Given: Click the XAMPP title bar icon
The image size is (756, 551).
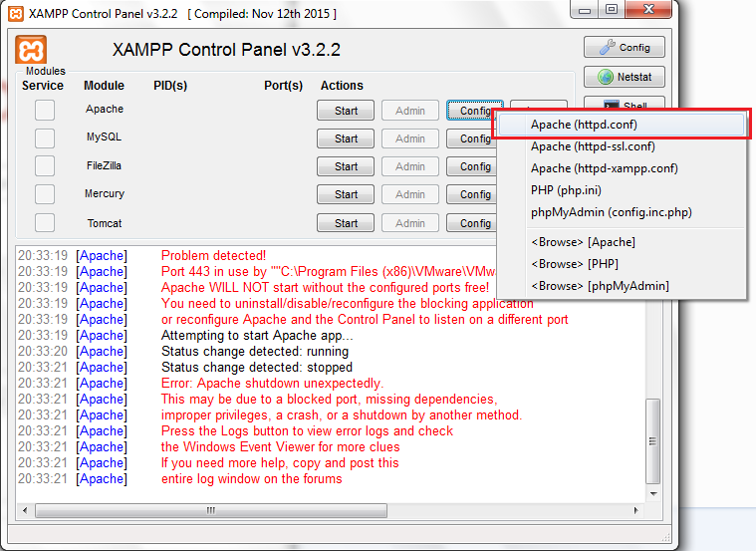Looking at the screenshot, I should pos(16,14).
